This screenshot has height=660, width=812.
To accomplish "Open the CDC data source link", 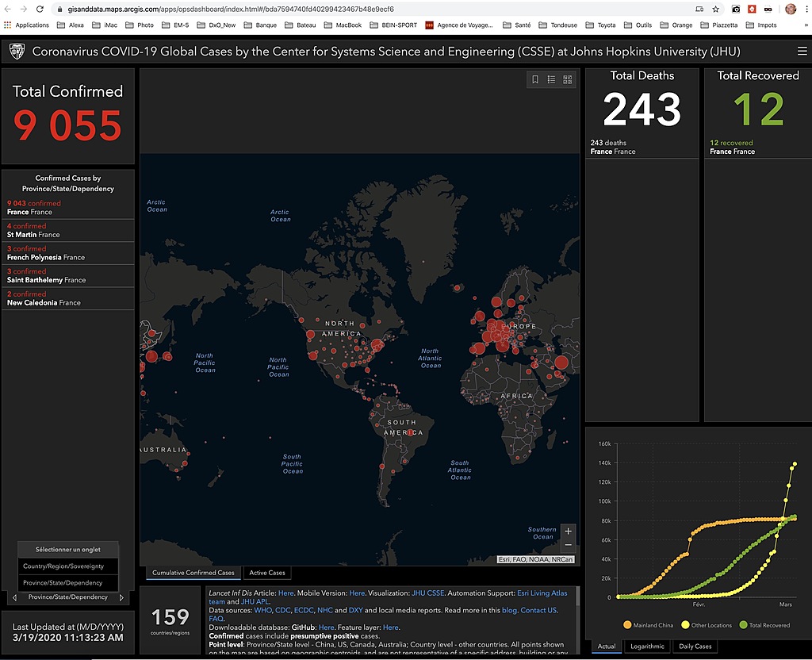I will (x=283, y=610).
